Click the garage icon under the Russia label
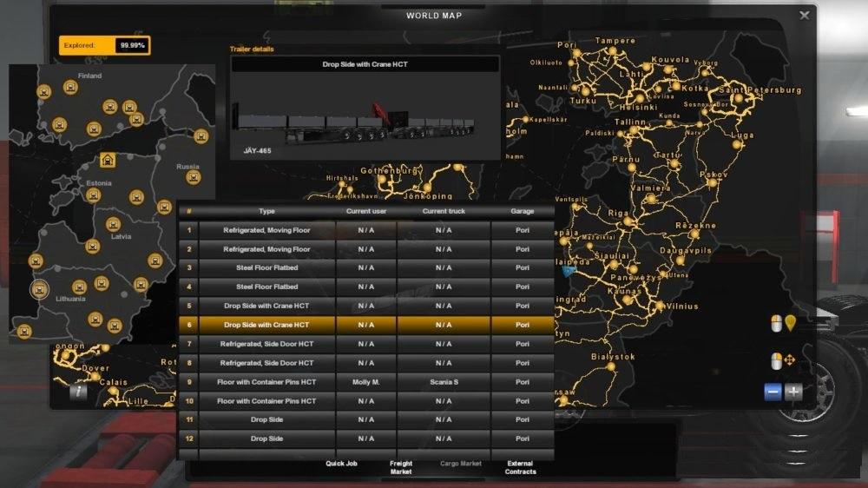The height and width of the screenshot is (488, 868). pyautogui.click(x=193, y=177)
